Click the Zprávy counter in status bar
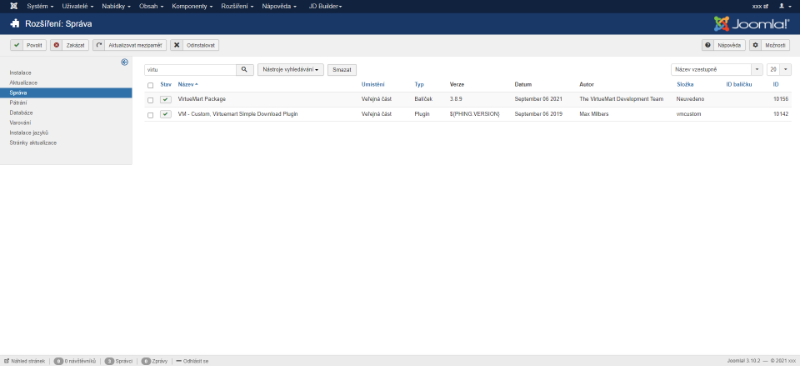 coord(154,361)
